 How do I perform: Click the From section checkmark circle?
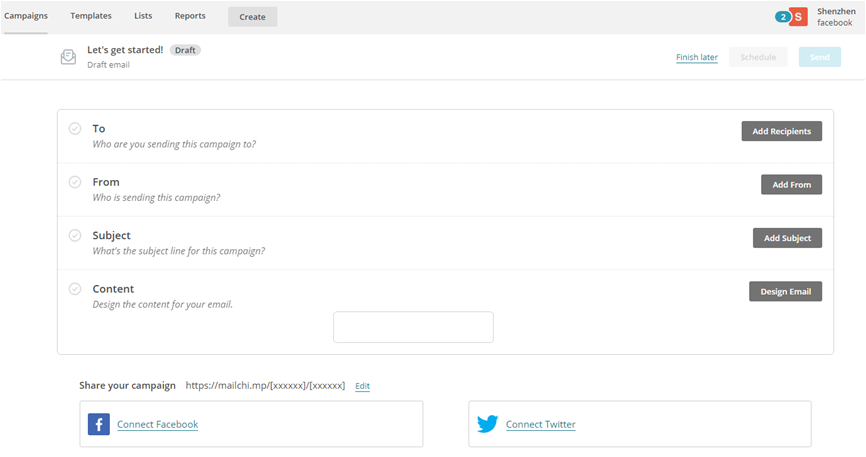pos(75,182)
